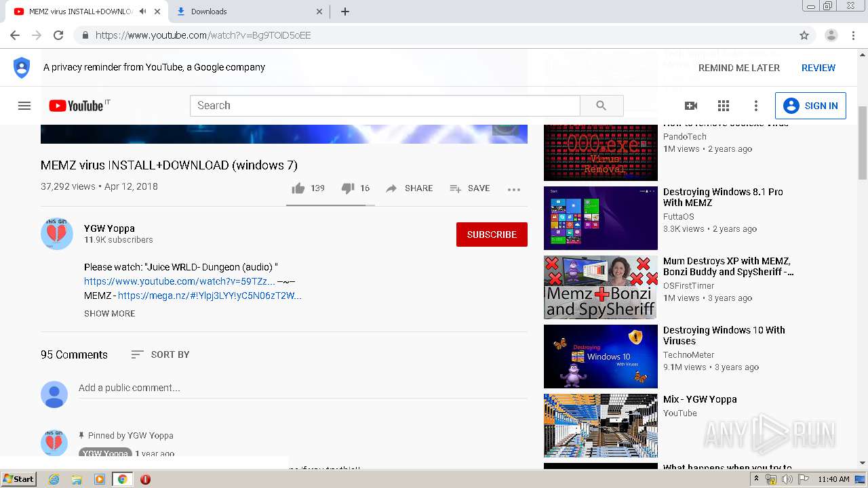
Task: Open the YouTube apps grid icon
Action: (x=724, y=106)
